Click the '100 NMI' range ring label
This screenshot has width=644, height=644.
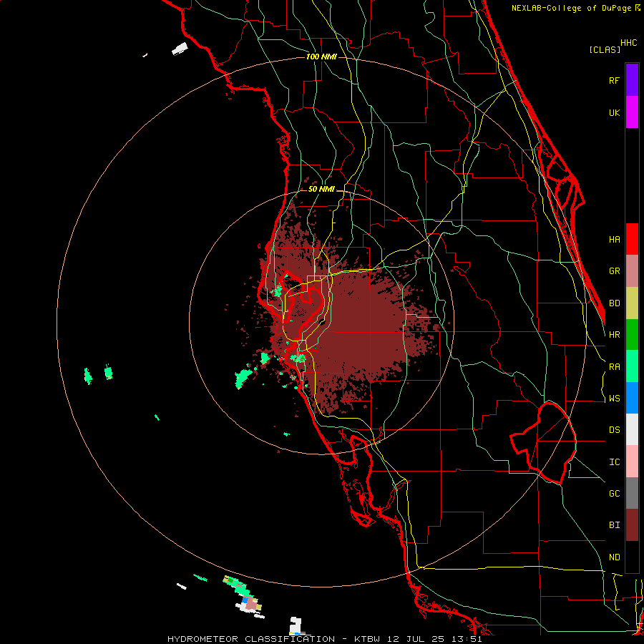click(321, 57)
